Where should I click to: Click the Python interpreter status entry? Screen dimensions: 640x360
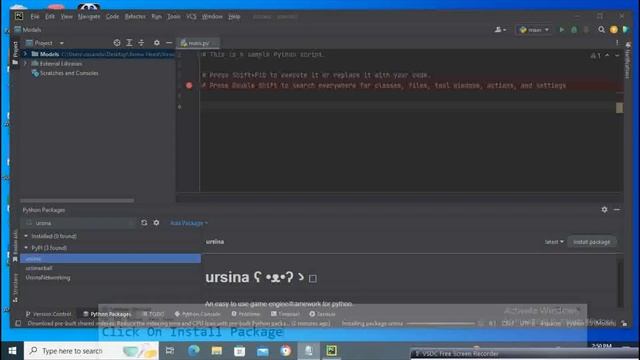(x=591, y=323)
